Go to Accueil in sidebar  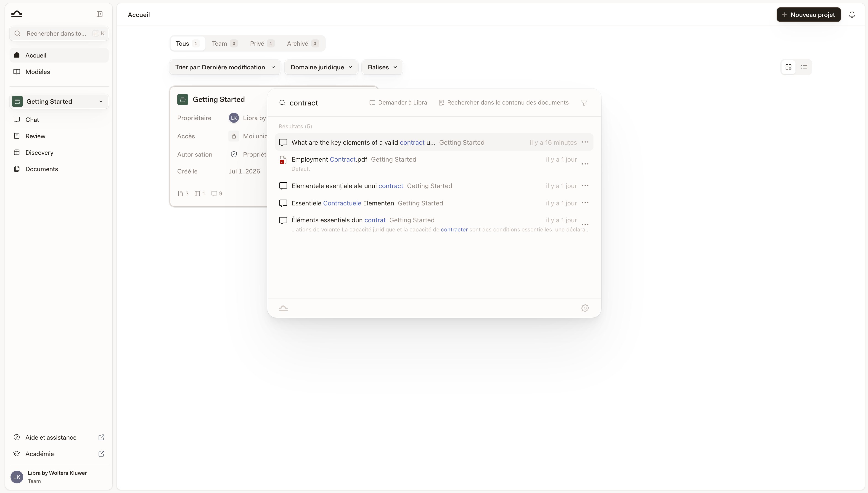point(59,55)
